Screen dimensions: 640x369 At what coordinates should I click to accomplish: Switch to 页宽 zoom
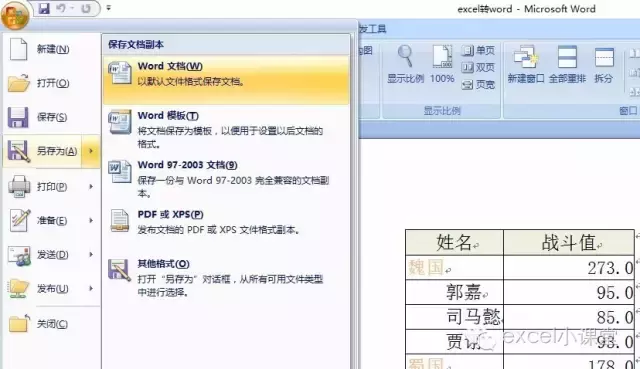(478, 84)
